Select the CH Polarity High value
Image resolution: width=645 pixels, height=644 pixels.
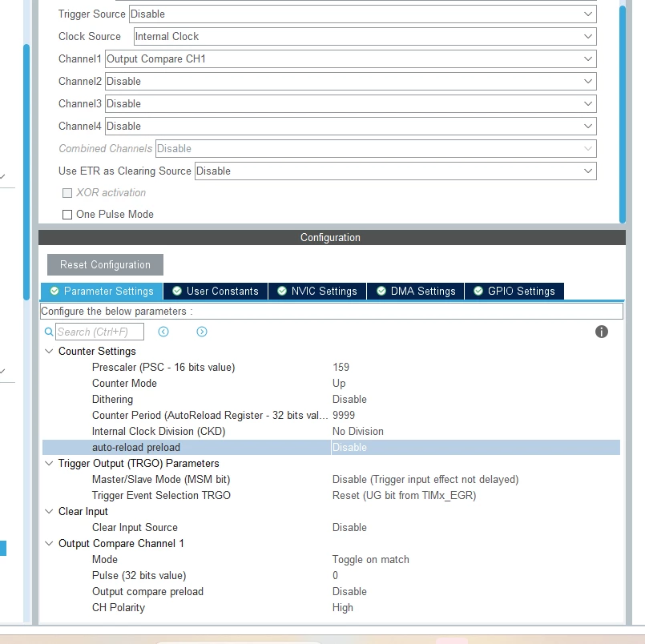[343, 608]
